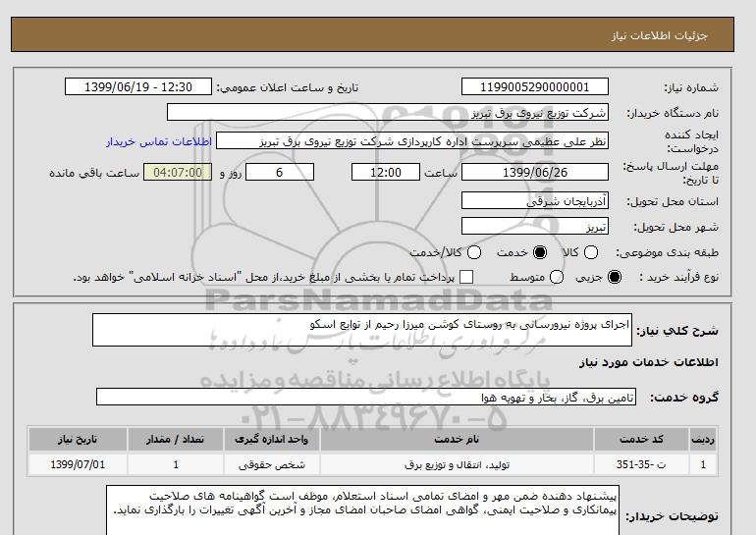Click the واحد اندازه گیری column header
Image resolution: width=756 pixels, height=535 pixels.
(271, 440)
